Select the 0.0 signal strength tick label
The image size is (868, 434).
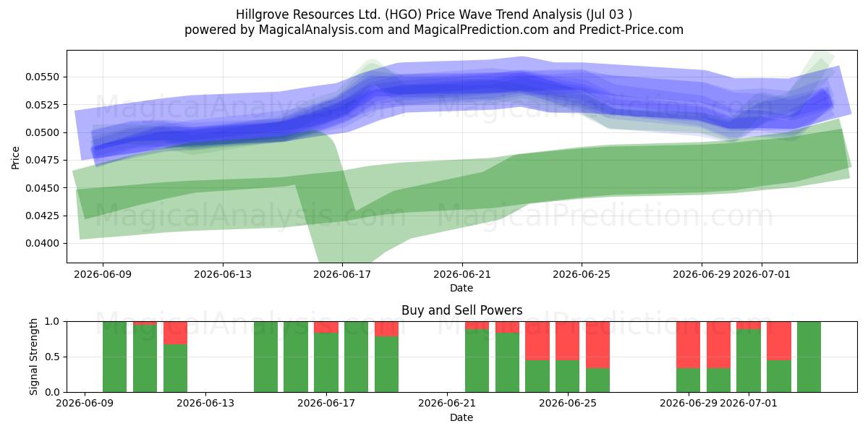(54, 392)
